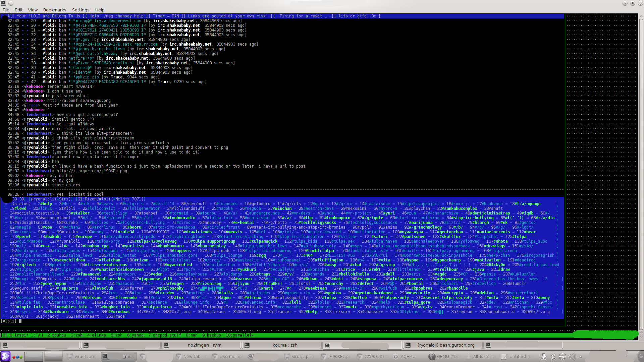Viewport: 644px width, 362px height.
Task: Open the KDE application launcher
Action: 5,356
